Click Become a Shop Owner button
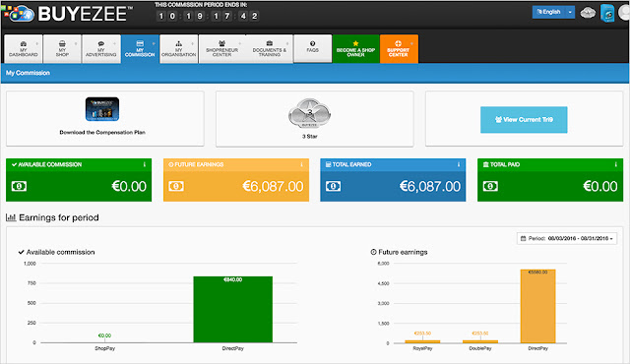The height and width of the screenshot is (364, 630). 355,48
